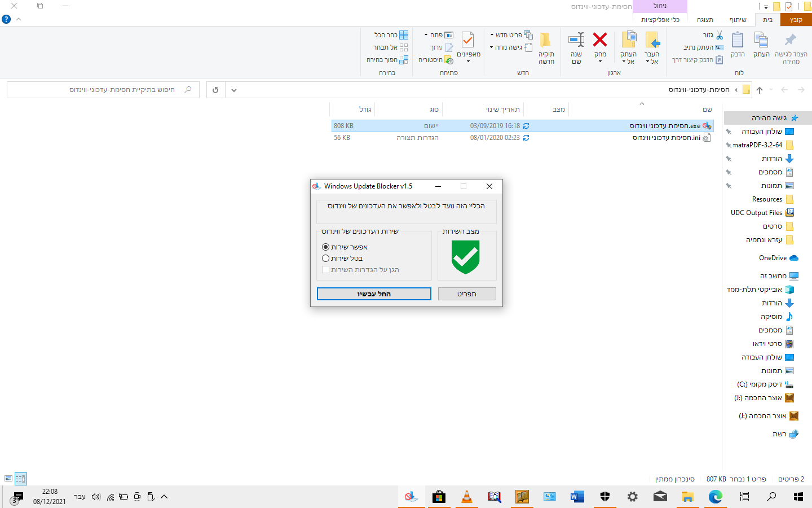Click Invert selection (הפוך בחירה)

pos(387,60)
